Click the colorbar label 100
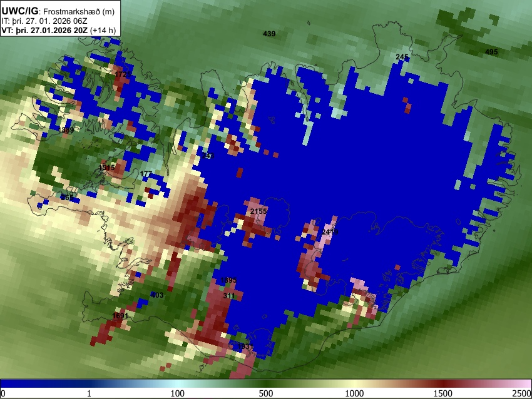This screenshot has height=399, width=532. 178,393
